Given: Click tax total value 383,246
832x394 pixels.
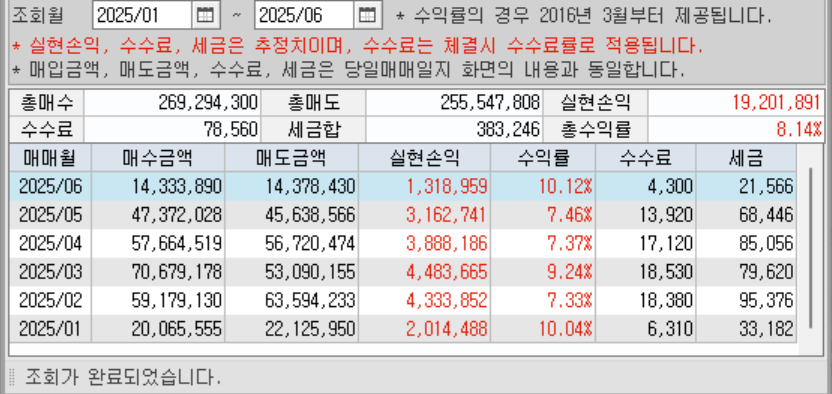Looking at the screenshot, I should point(508,129).
